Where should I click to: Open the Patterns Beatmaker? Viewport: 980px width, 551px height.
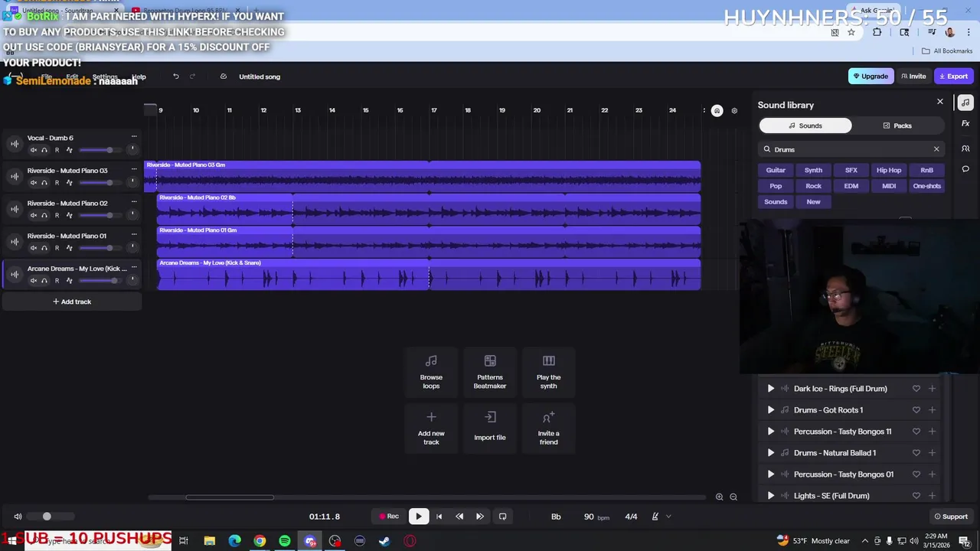click(x=490, y=372)
